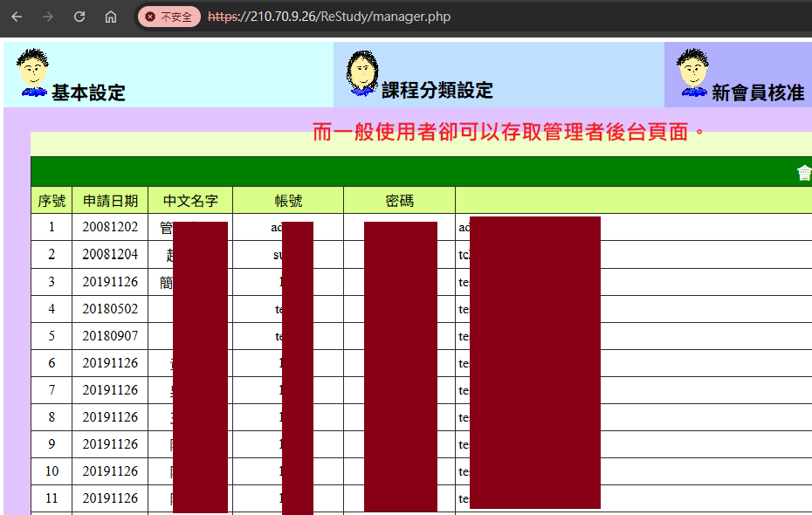The width and height of the screenshot is (812, 515).
Task: Click the 中文名字 column header
Action: pyautogui.click(x=190, y=201)
